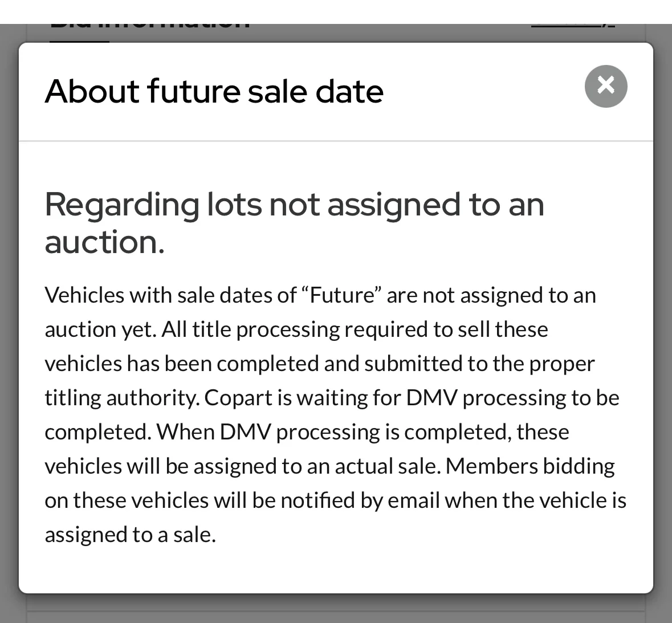Click the 'Regarding lots not assigned' heading
The width and height of the screenshot is (672, 623).
pos(294,204)
